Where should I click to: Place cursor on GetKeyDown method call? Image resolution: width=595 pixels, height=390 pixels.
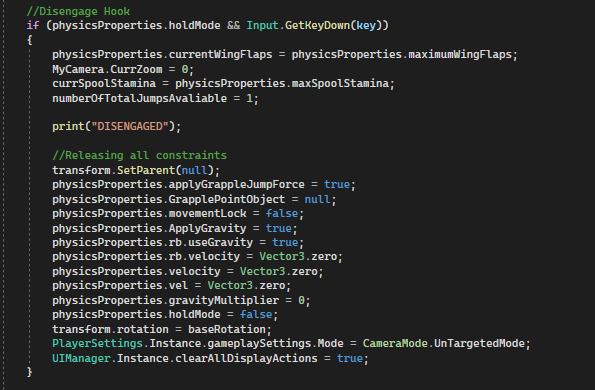click(x=317, y=25)
